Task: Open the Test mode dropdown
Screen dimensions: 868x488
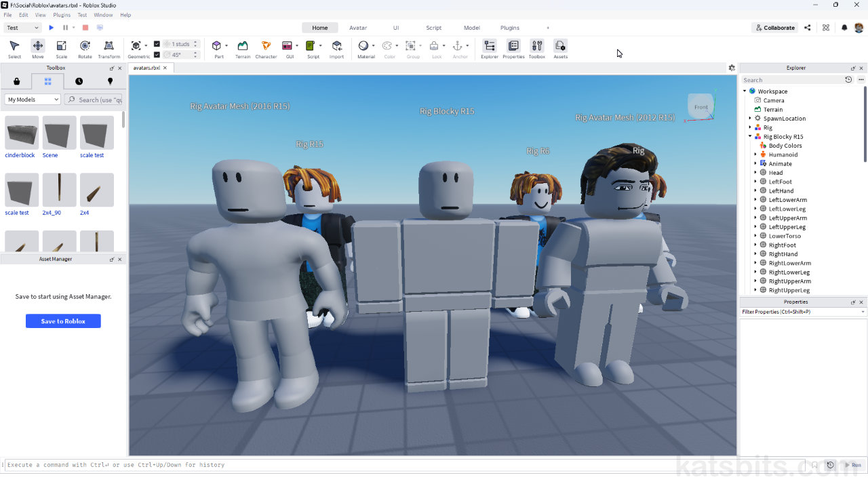Action: 23,28
